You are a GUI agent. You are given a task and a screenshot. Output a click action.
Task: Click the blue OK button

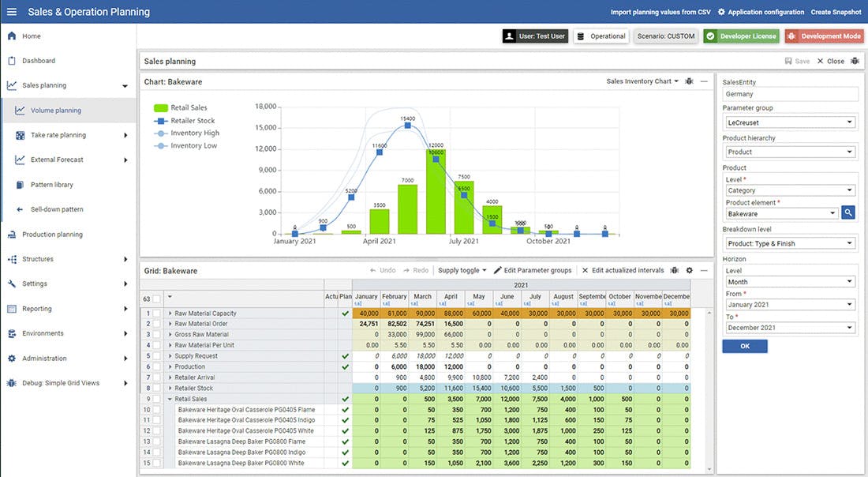click(x=744, y=347)
